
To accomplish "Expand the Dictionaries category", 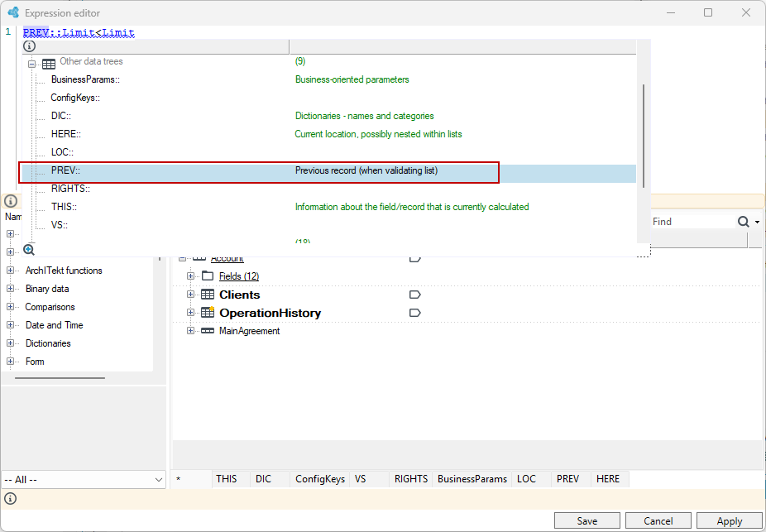I will pos(10,343).
